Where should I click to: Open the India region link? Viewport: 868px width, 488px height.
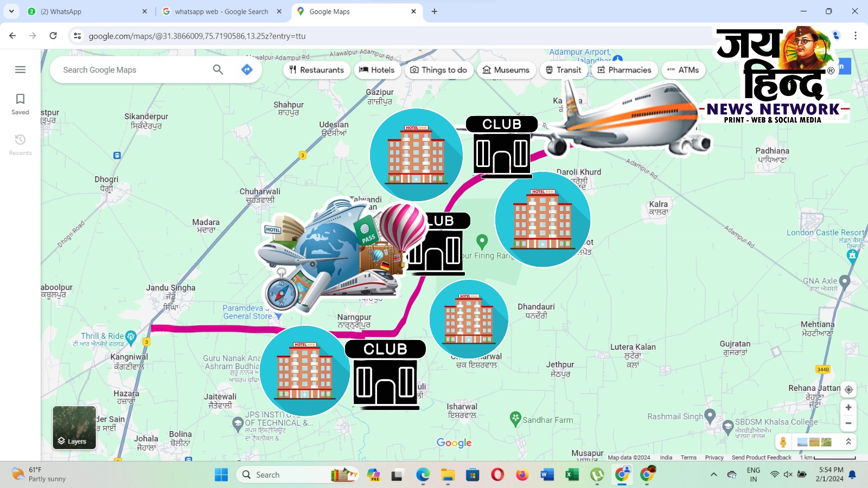pos(666,458)
